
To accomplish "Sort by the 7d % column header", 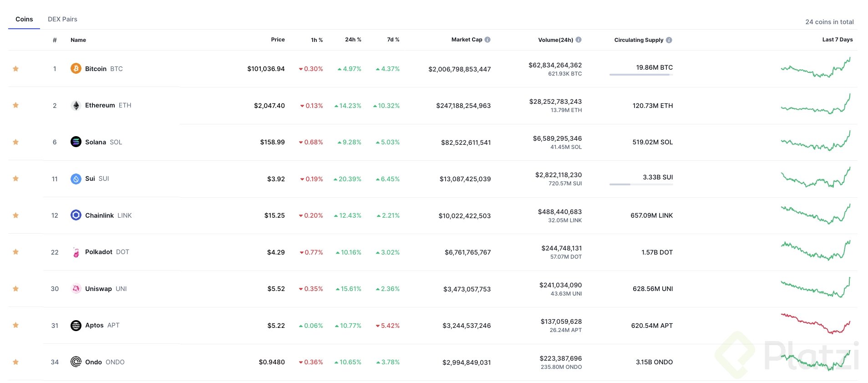I will (x=393, y=40).
